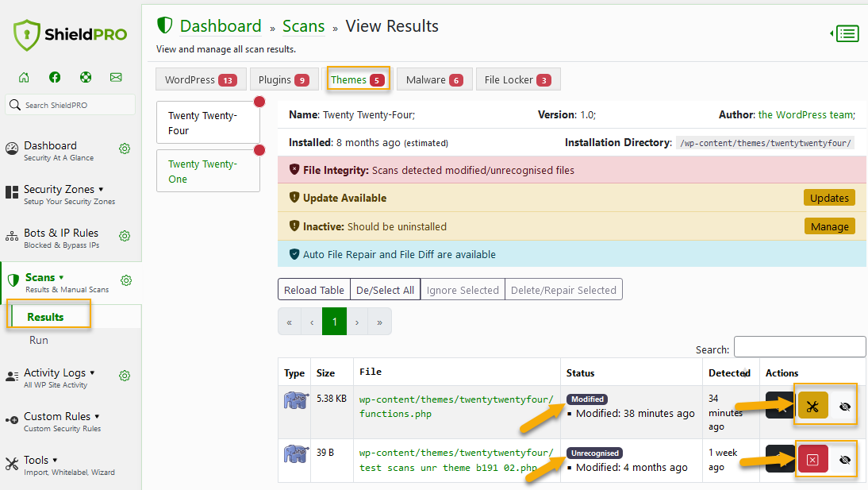Image resolution: width=868 pixels, height=490 pixels.
Task: Open 'the WordPress team' author link
Action: pyautogui.click(x=805, y=114)
